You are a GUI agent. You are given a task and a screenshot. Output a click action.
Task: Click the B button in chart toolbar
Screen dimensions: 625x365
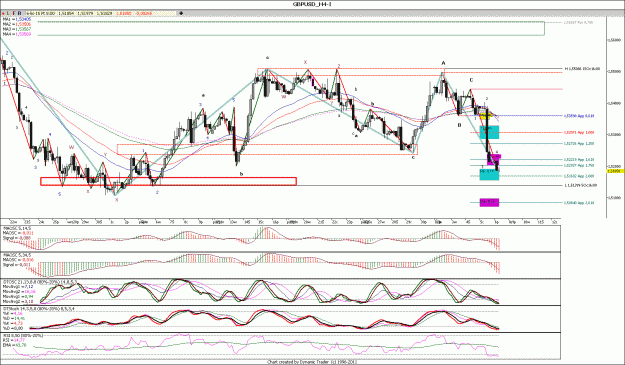point(19,13)
